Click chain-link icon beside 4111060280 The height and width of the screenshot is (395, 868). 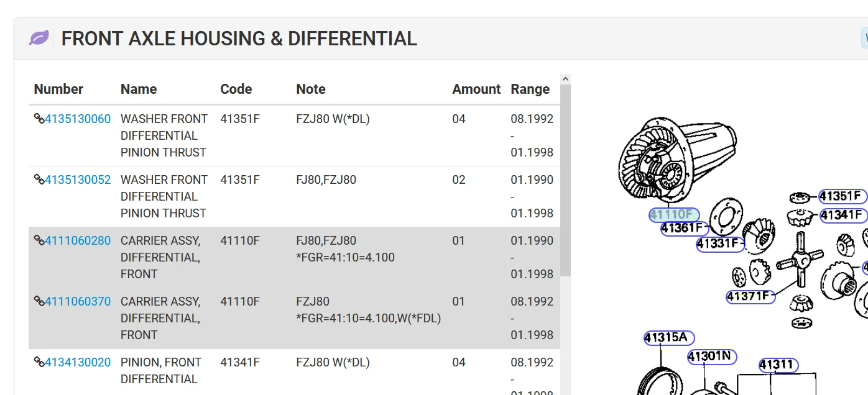tap(39, 240)
